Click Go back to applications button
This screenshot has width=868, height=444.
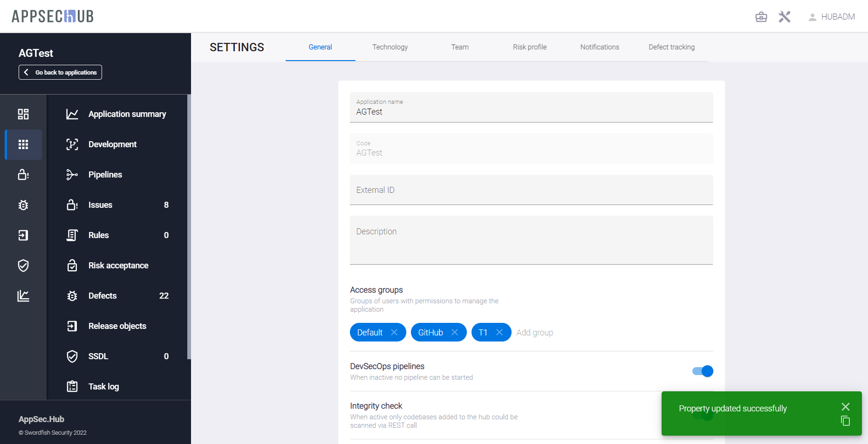coord(60,72)
